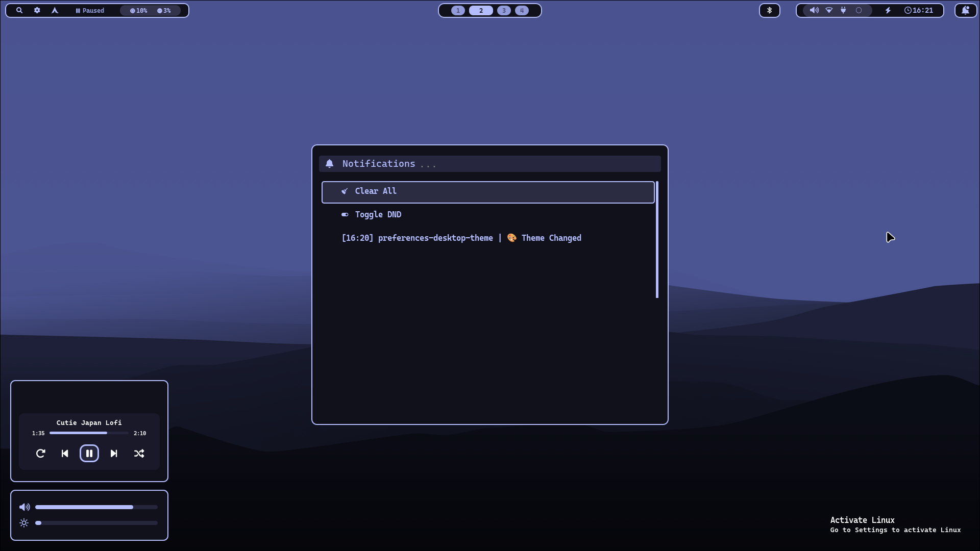
Task: Go to the previous track
Action: tap(65, 454)
